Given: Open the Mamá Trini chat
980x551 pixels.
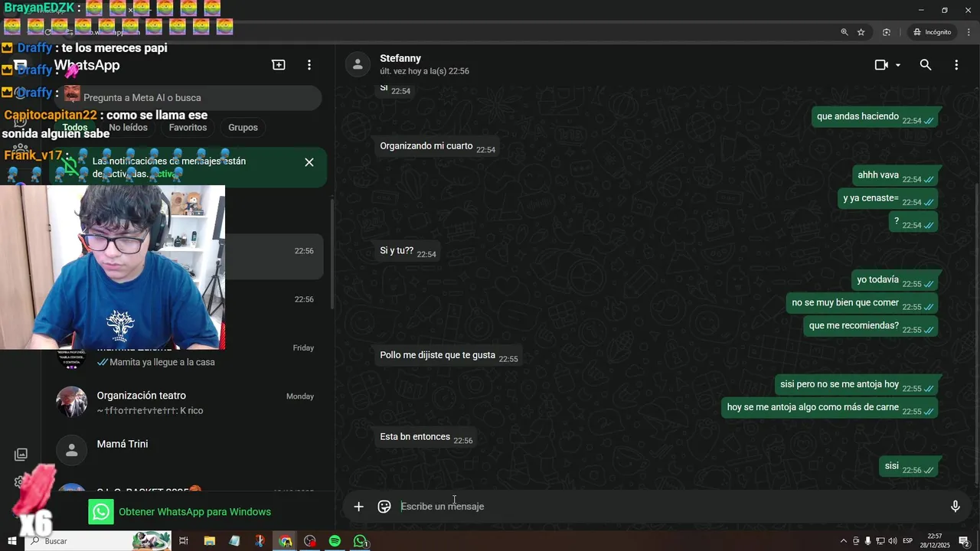Looking at the screenshot, I should pyautogui.click(x=188, y=451).
